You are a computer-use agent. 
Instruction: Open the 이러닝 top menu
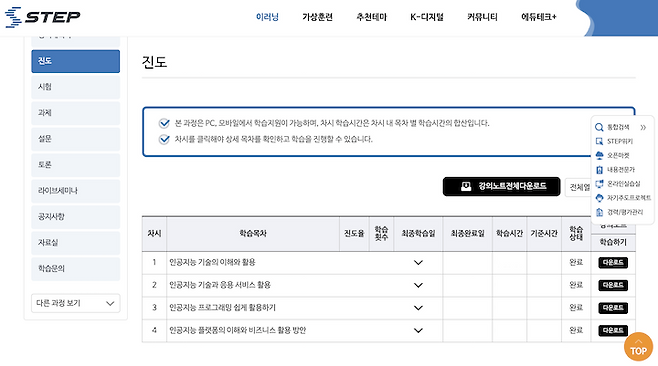267,17
